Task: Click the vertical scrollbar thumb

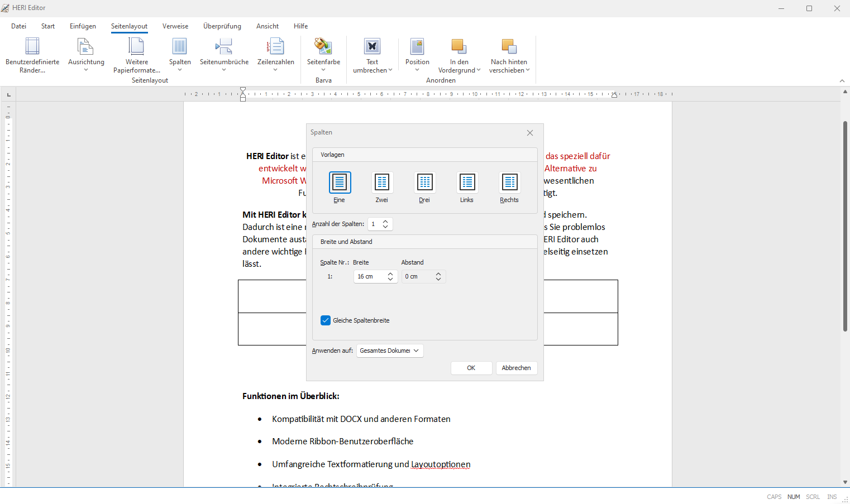Action: (x=846, y=226)
